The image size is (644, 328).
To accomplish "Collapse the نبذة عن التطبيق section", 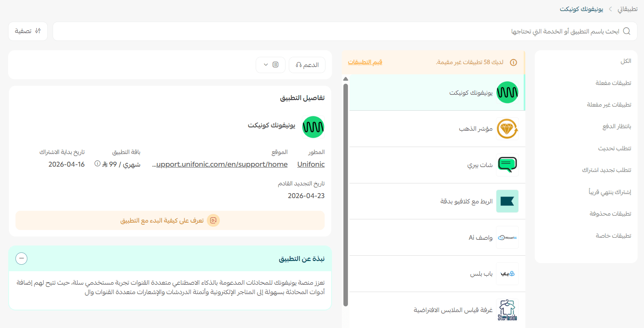I will (22, 259).
